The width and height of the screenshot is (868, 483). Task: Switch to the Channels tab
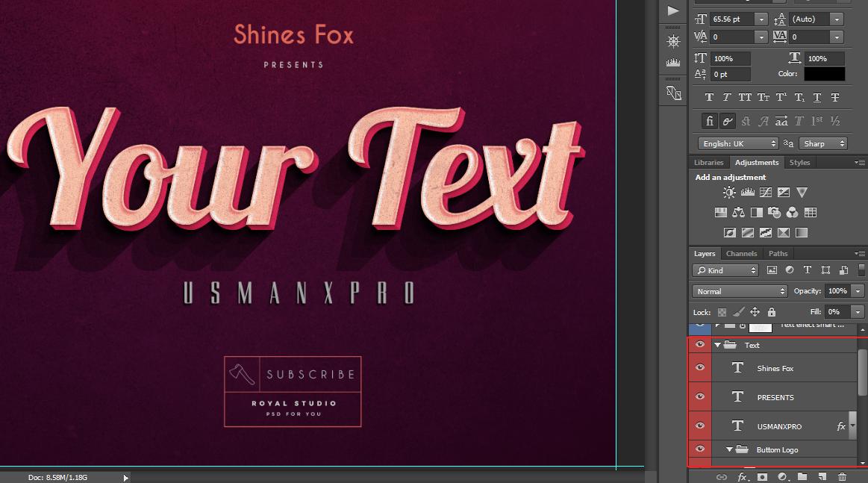tap(741, 253)
